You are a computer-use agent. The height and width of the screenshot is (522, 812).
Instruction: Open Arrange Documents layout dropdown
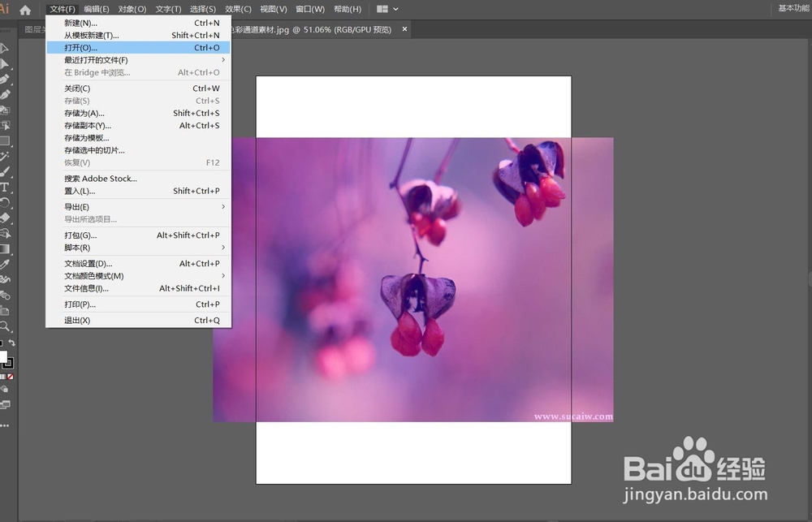tap(387, 9)
